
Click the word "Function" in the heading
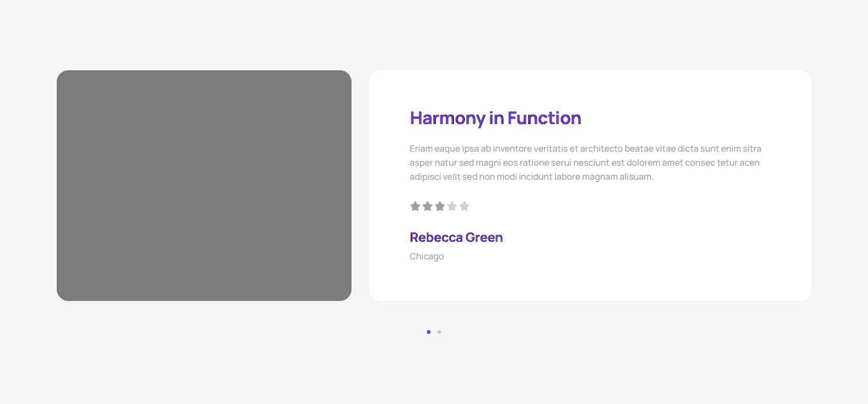tap(544, 118)
